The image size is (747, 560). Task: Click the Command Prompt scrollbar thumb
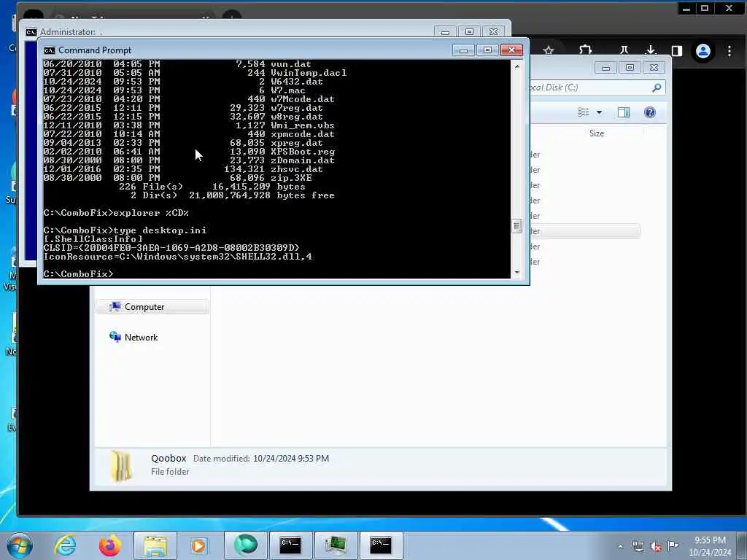point(517,226)
